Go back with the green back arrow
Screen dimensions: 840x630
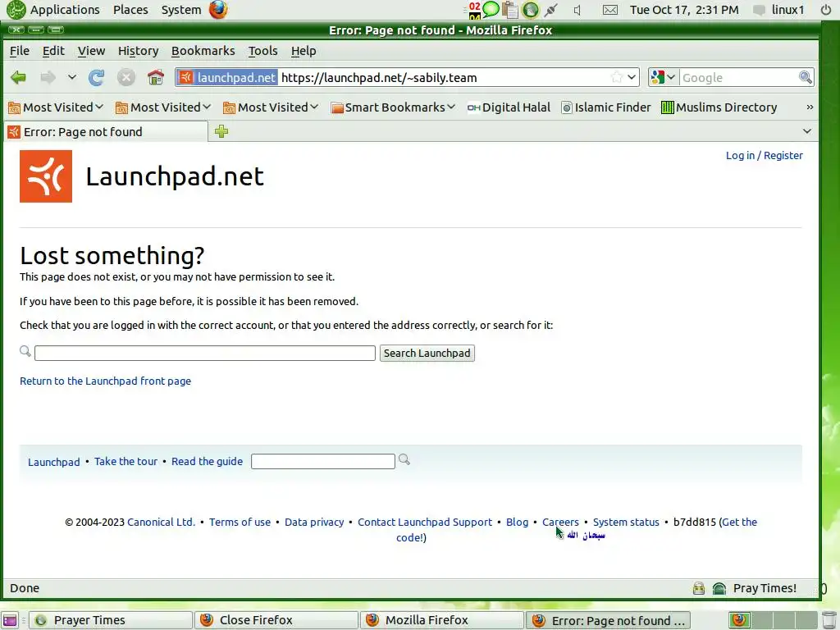click(19, 78)
